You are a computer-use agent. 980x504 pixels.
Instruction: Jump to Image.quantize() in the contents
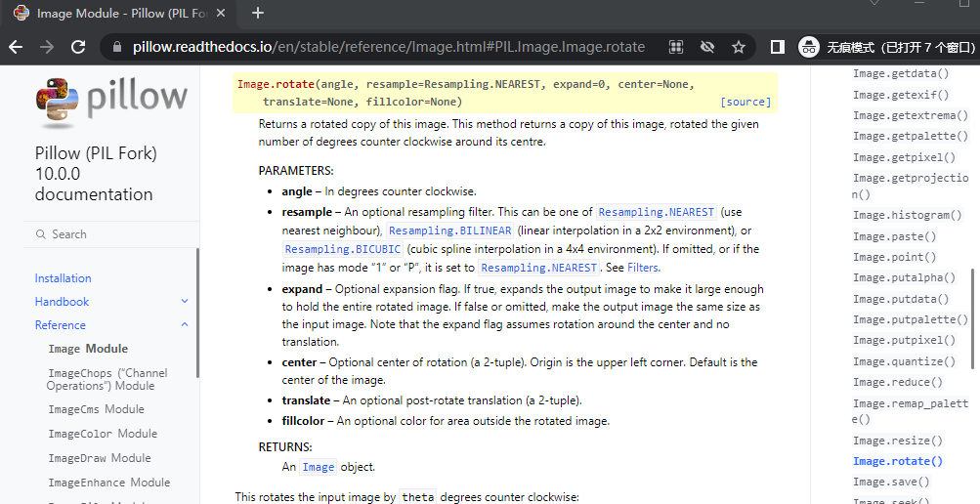(x=905, y=361)
